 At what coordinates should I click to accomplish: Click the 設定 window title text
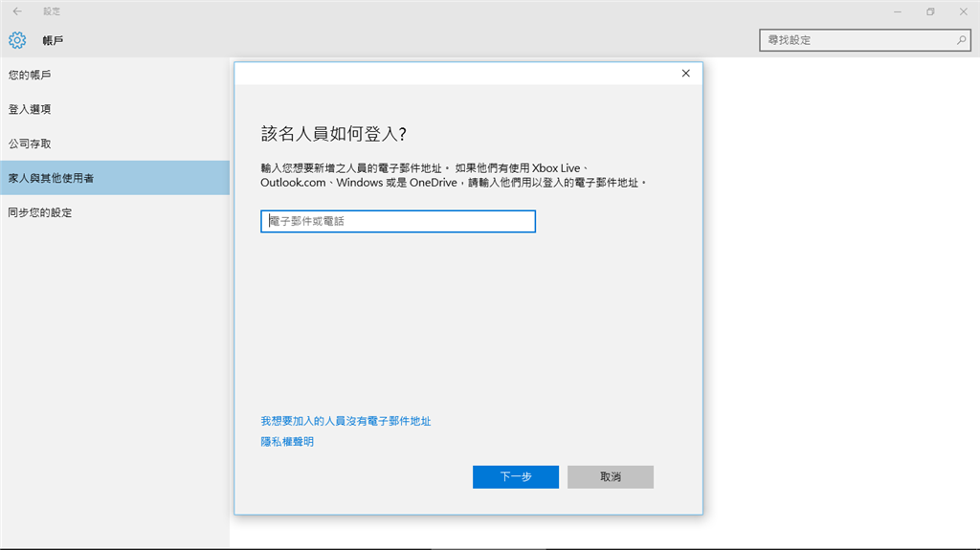tap(52, 11)
